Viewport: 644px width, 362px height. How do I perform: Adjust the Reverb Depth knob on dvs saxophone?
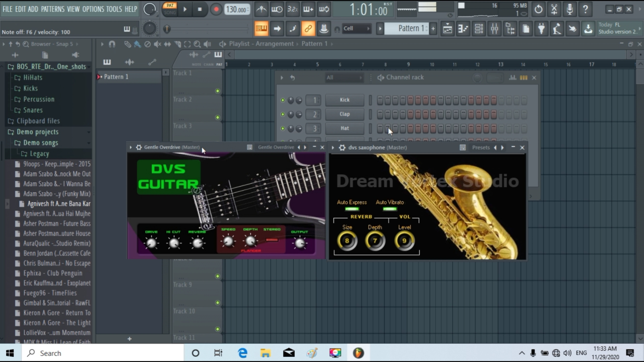(375, 241)
